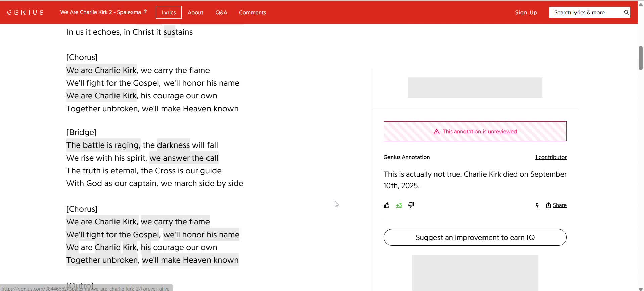The image size is (644, 291).
Task: Switch to the About tab
Action: [x=195, y=12]
